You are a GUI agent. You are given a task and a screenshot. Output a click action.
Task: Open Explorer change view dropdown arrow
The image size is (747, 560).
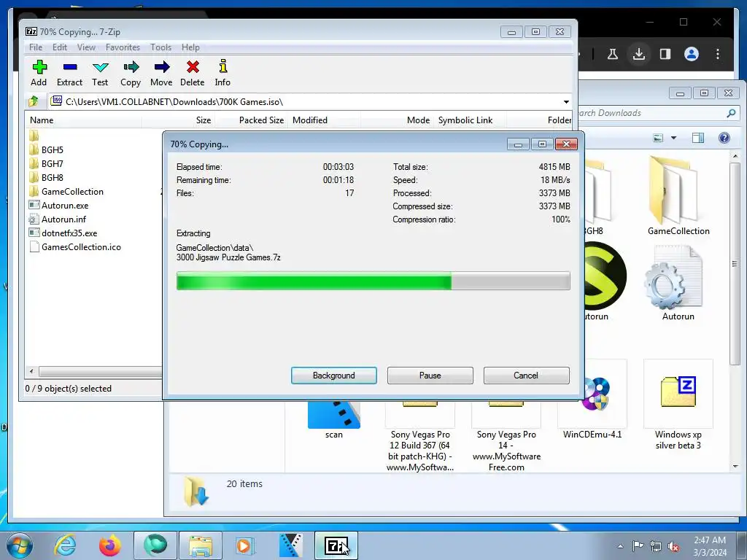[x=673, y=138]
